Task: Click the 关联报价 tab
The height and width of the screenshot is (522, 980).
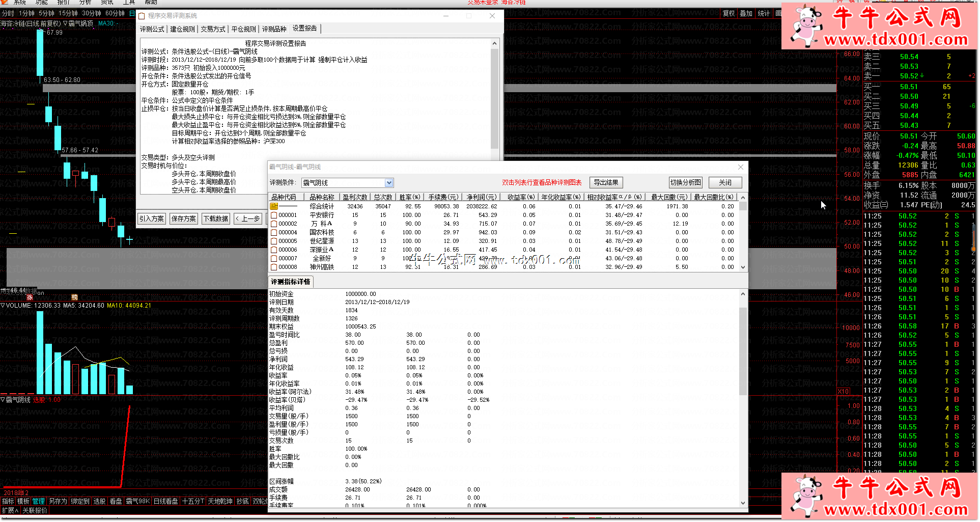Action: pos(35,510)
